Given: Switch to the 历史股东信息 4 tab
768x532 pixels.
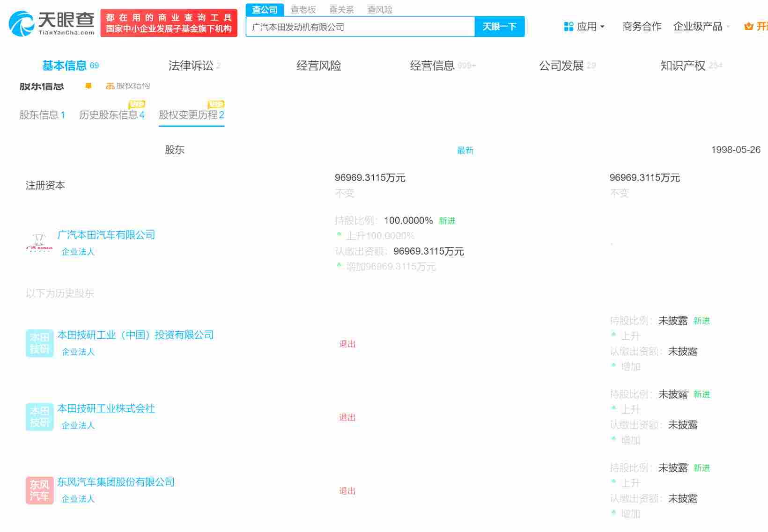Looking at the screenshot, I should point(112,115).
